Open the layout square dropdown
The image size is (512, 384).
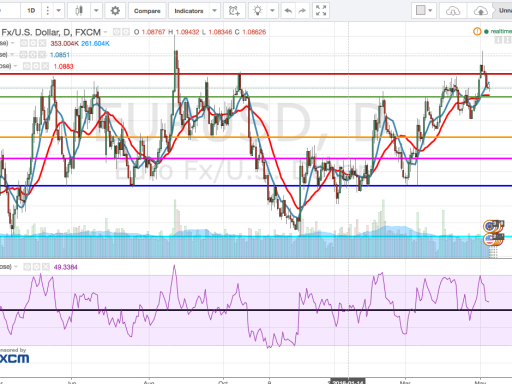pyautogui.click(x=423, y=11)
